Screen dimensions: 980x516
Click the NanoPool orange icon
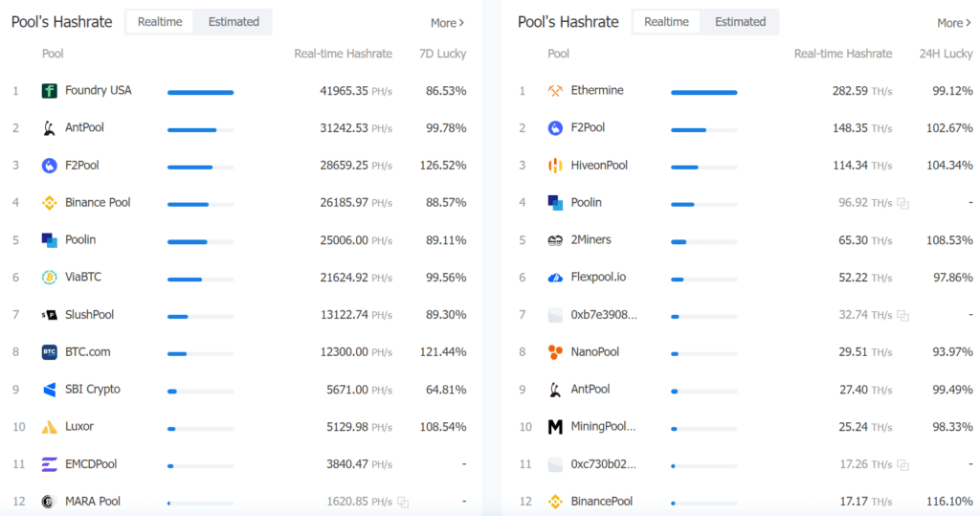pyautogui.click(x=555, y=352)
